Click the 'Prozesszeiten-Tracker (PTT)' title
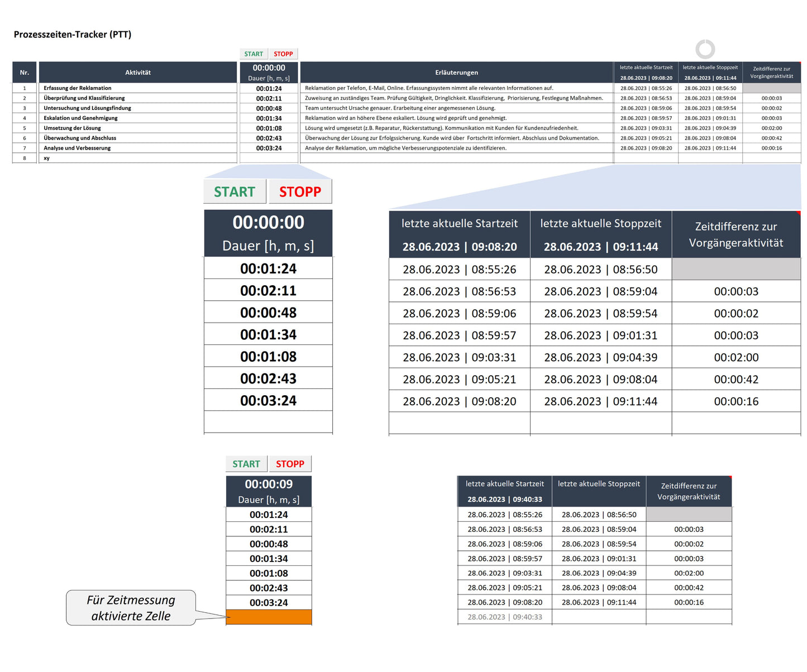Image resolution: width=807 pixels, height=672 pixels. point(73,35)
